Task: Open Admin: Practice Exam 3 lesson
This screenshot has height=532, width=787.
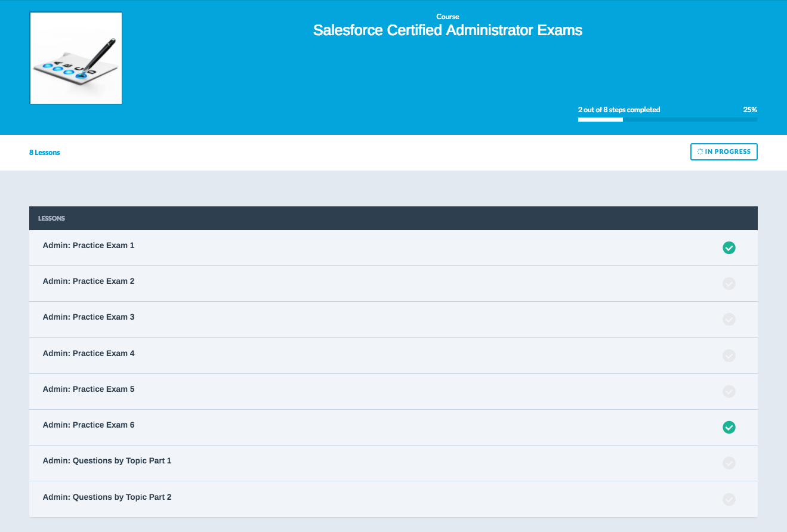Action: pyautogui.click(x=88, y=317)
